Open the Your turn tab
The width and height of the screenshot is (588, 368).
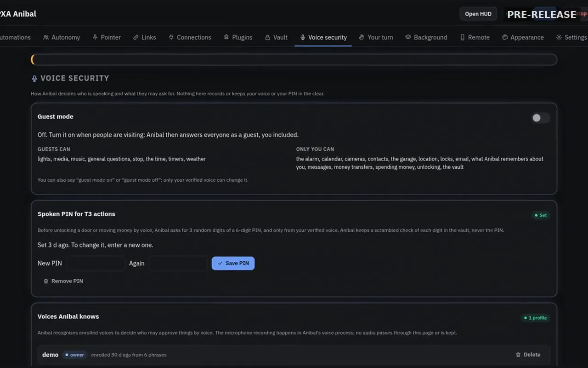point(376,37)
